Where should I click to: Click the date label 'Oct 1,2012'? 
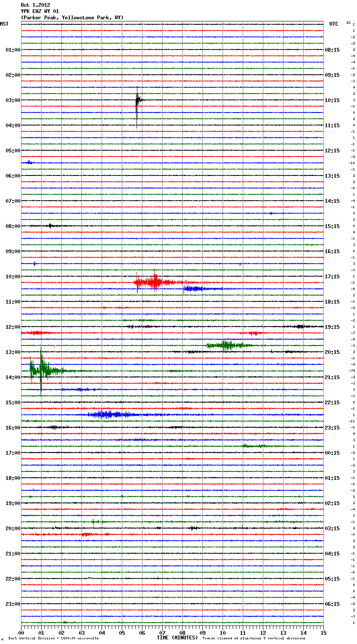[x=35, y=5]
